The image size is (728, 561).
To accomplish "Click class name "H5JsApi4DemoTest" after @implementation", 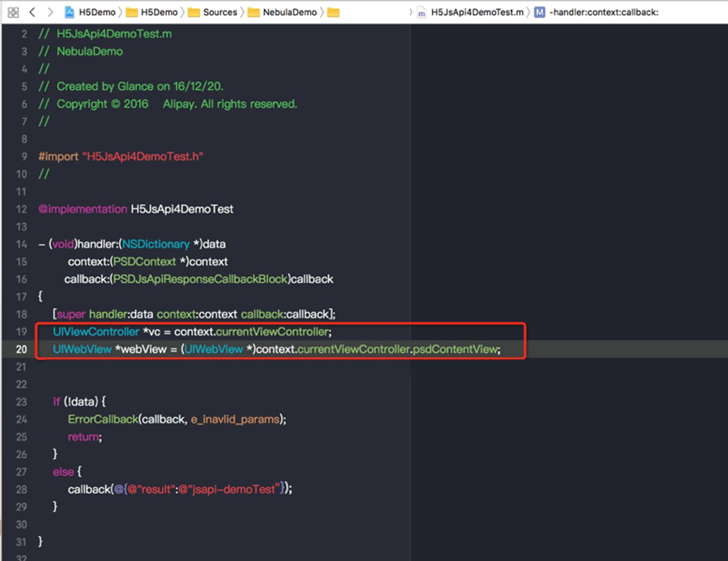I will pos(182,209).
